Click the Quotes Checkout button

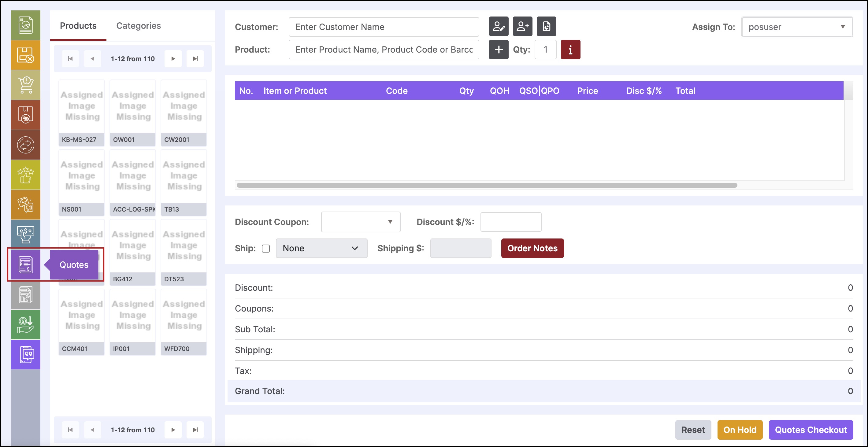(x=811, y=430)
